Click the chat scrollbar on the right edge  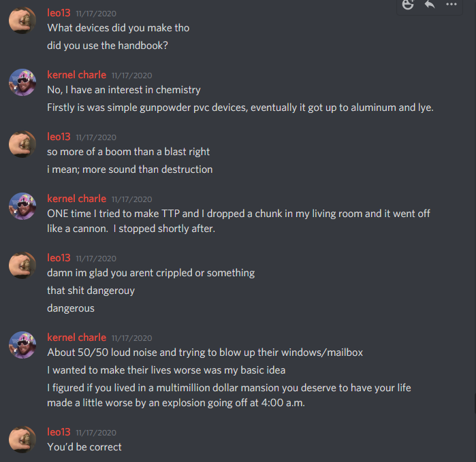(475, 403)
